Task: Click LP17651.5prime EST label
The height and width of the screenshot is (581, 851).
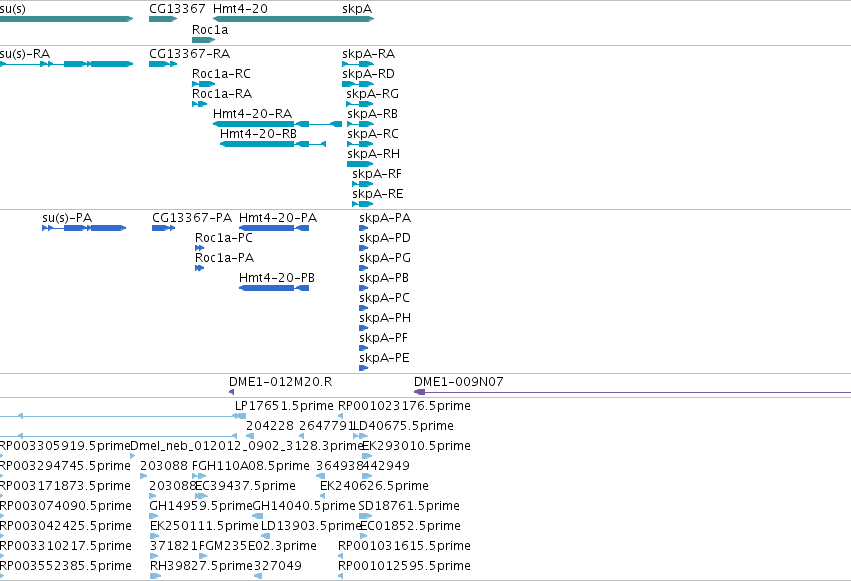Action: click(x=284, y=406)
